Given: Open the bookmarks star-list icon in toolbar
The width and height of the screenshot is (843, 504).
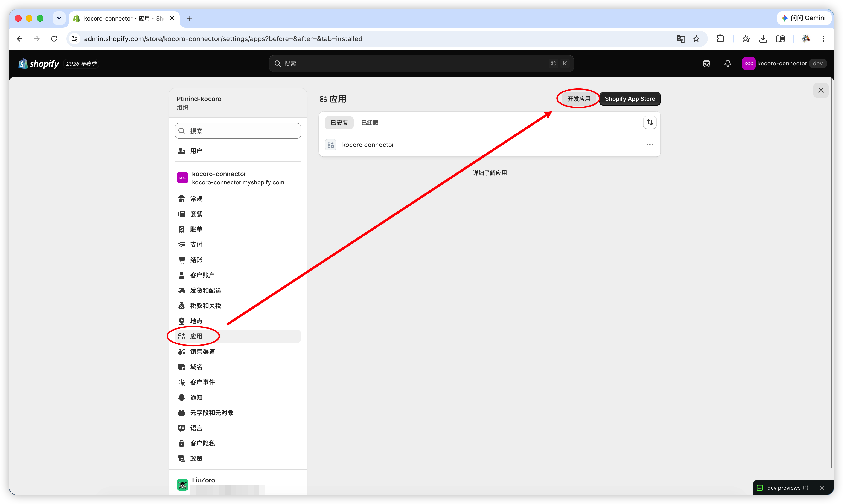Looking at the screenshot, I should [x=746, y=39].
